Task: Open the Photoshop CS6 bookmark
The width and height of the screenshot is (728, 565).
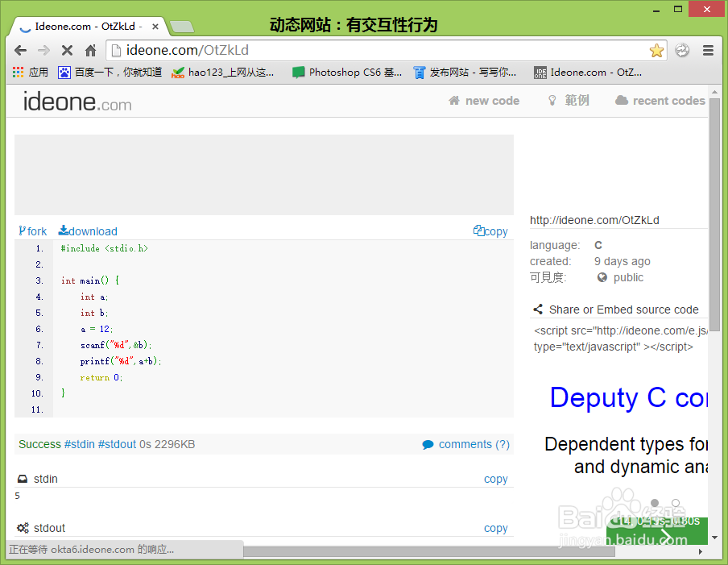Action: (347, 72)
